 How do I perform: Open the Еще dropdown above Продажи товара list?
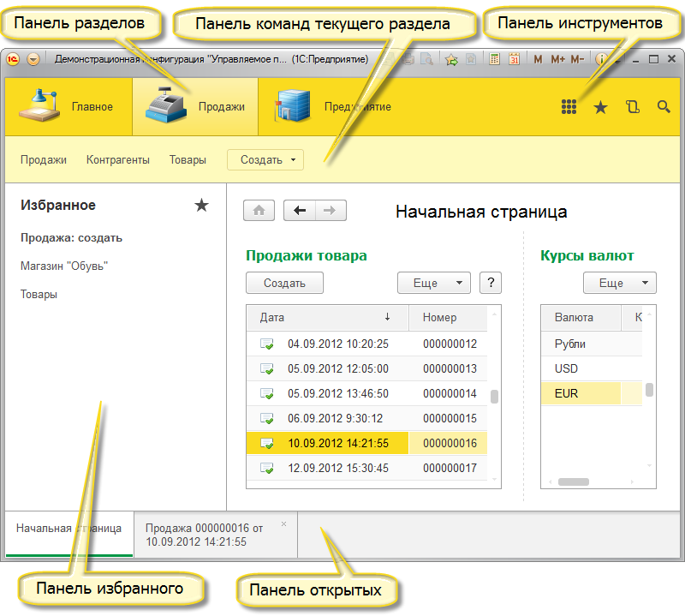click(x=433, y=283)
